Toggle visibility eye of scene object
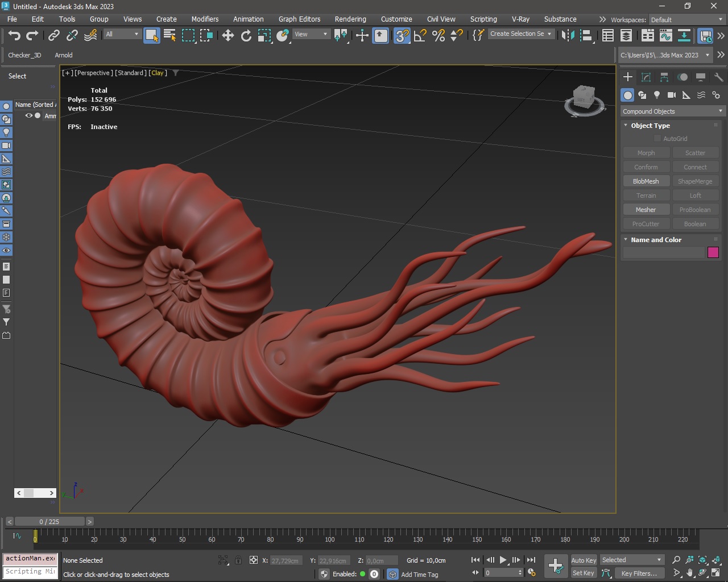 click(28, 115)
